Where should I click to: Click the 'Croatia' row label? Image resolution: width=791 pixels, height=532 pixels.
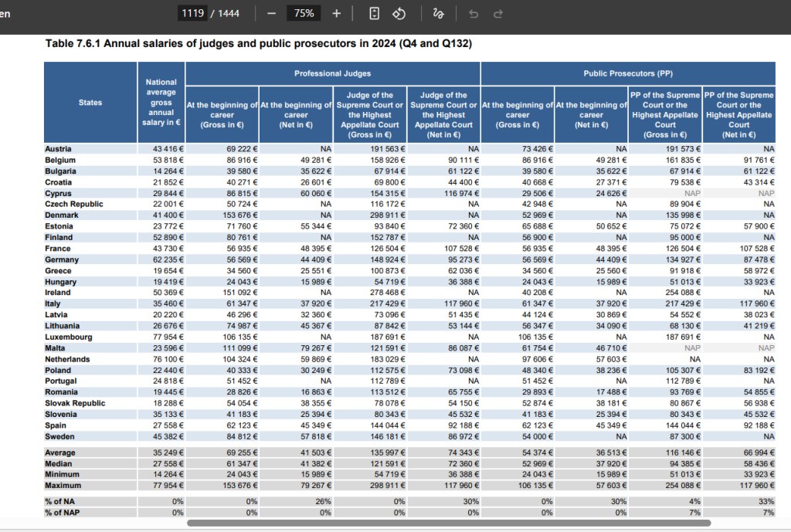point(58,182)
